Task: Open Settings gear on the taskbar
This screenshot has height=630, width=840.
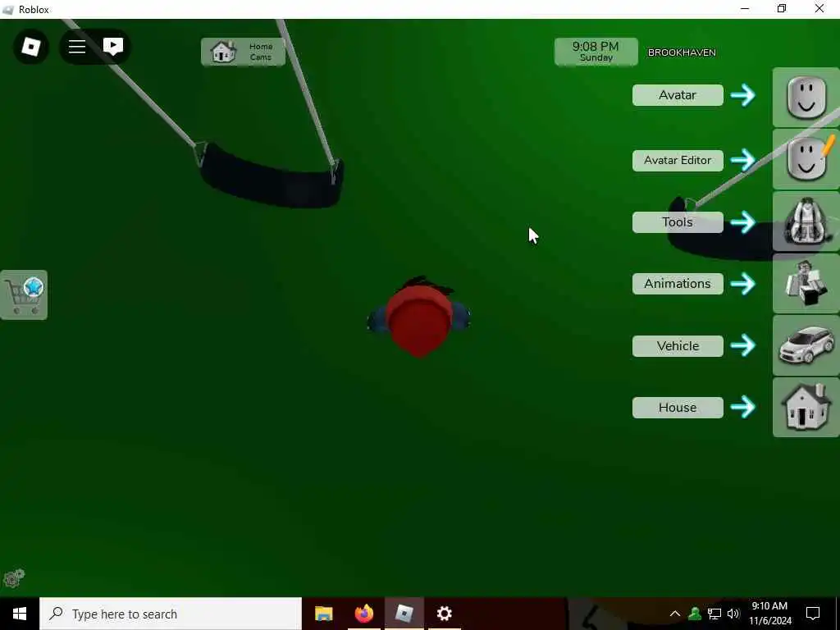Action: pyautogui.click(x=444, y=614)
